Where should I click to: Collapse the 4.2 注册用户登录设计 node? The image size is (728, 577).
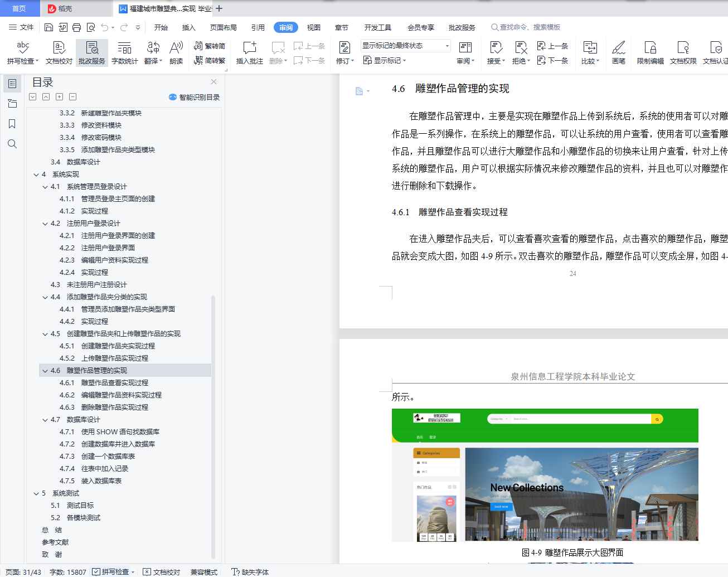click(45, 224)
